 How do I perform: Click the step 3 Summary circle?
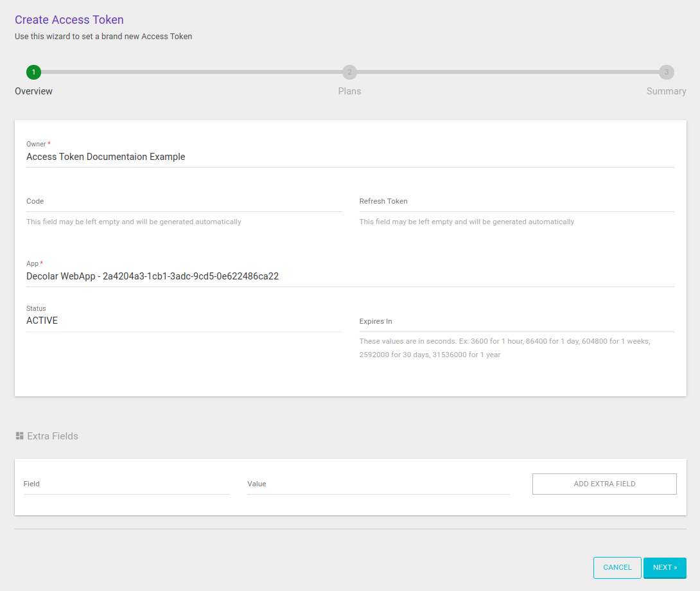(x=666, y=72)
